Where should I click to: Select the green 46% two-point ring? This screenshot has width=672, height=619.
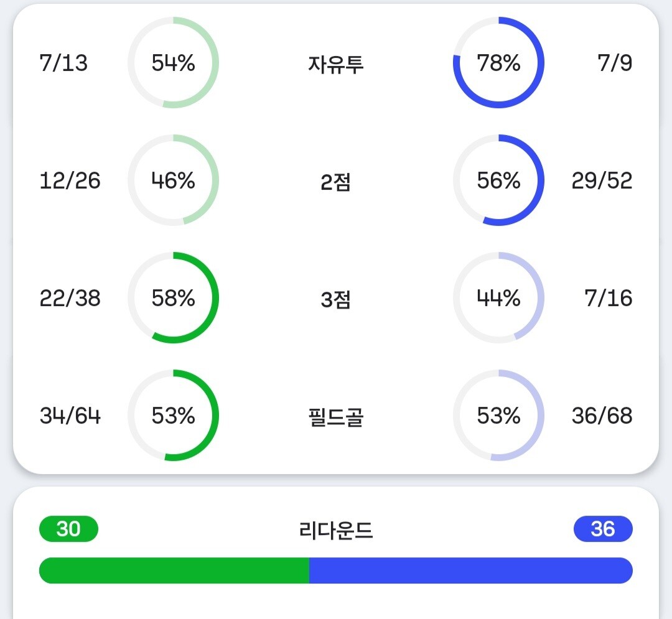coord(173,180)
